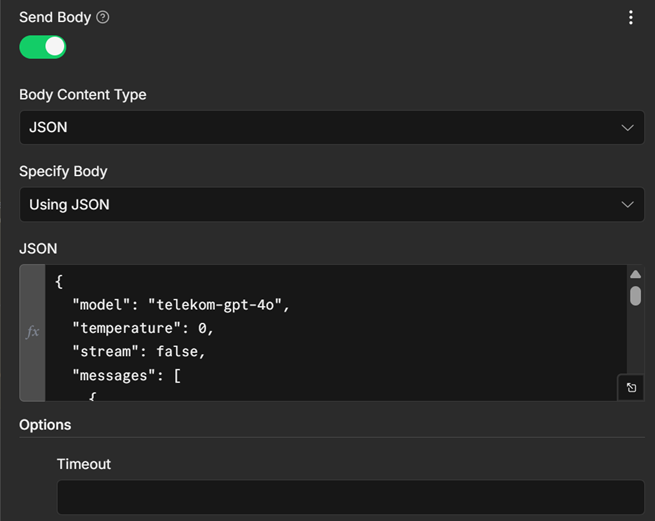655x521 pixels.
Task: Click the scrollbar thumb in JSON editor
Action: [635, 296]
